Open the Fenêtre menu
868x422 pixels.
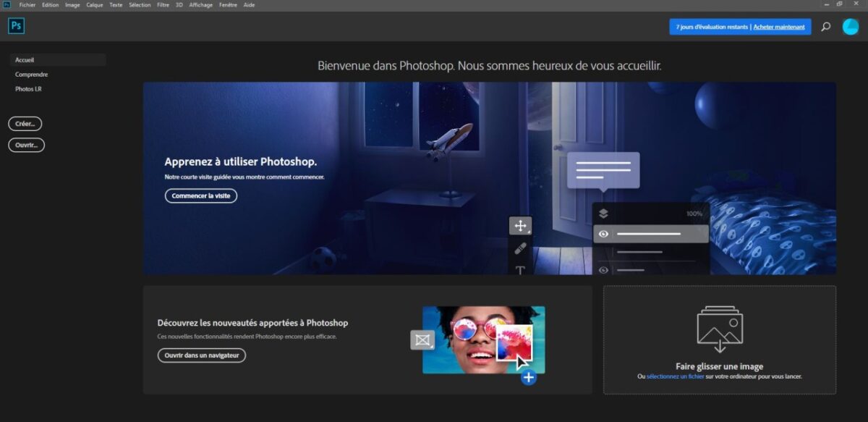point(229,4)
